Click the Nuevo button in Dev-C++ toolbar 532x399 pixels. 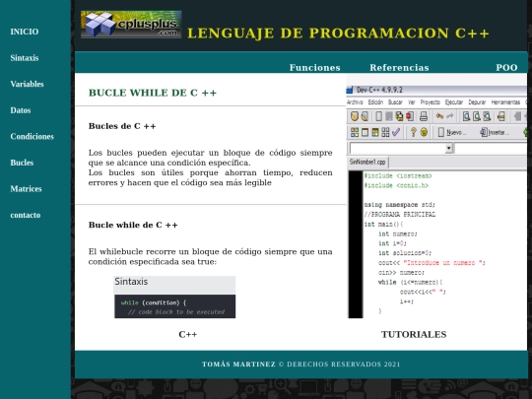coord(452,132)
